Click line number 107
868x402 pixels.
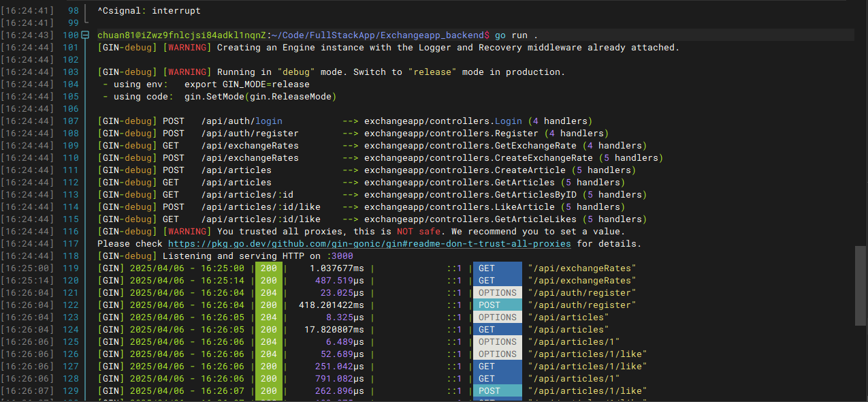70,121
